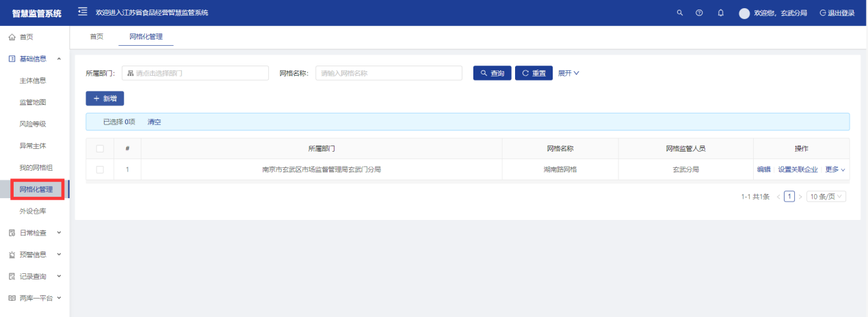Click the 首页 home sidebar item
868x317 pixels.
(26, 37)
